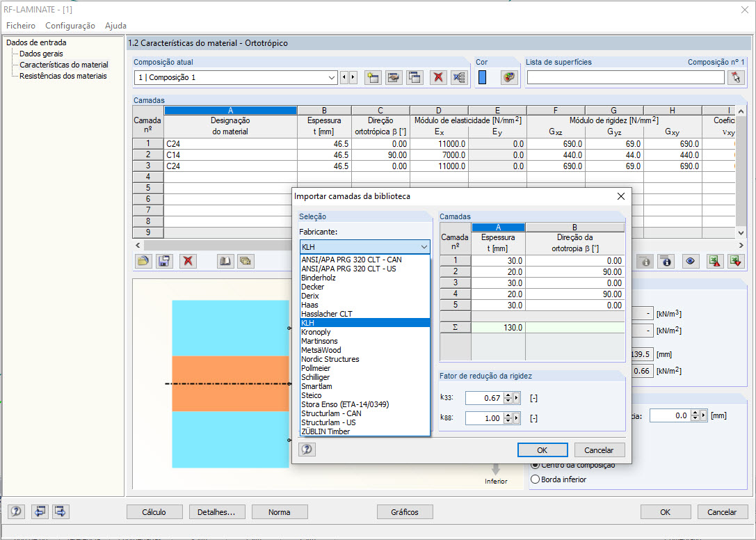Image resolution: width=756 pixels, height=540 pixels.
Task: Collapse the KLH Fabricante combo box
Action: 424,247
